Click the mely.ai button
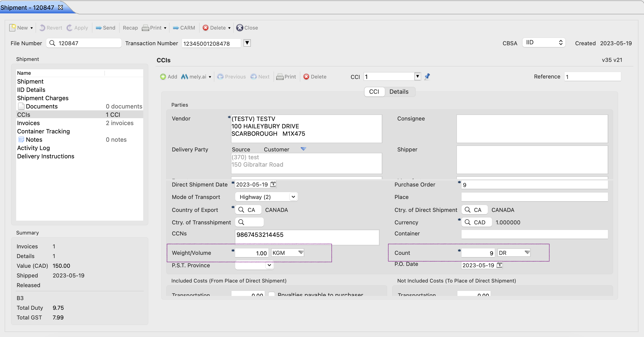 194,77
